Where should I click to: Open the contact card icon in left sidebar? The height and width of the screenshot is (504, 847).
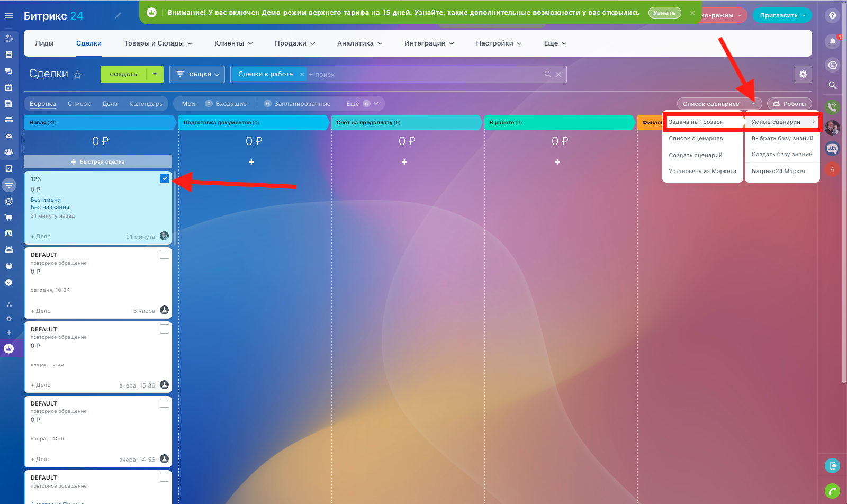point(8,233)
